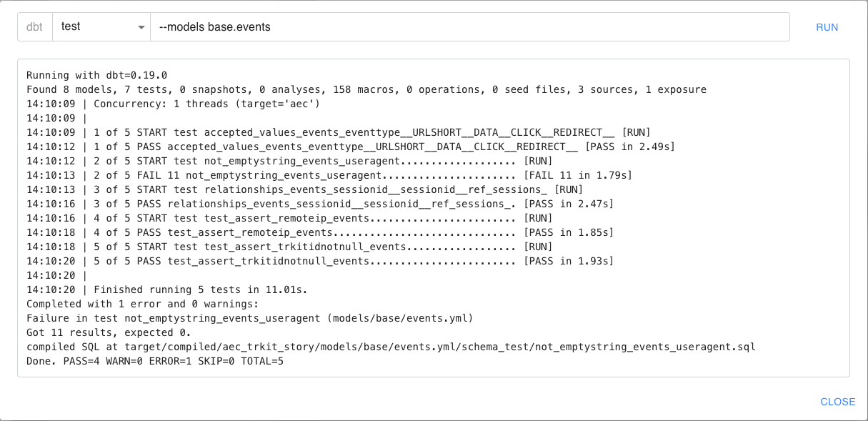
Task: Click the '4 of 5 START test_assert_remoteip' line
Action: pyautogui.click(x=289, y=218)
